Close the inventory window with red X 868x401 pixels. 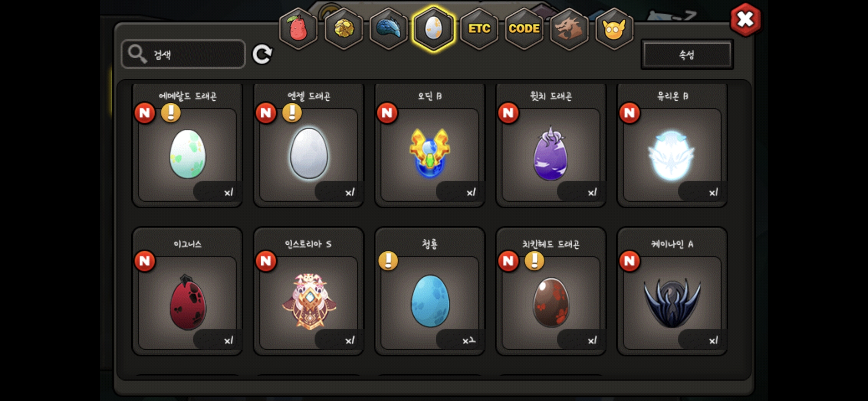click(745, 19)
